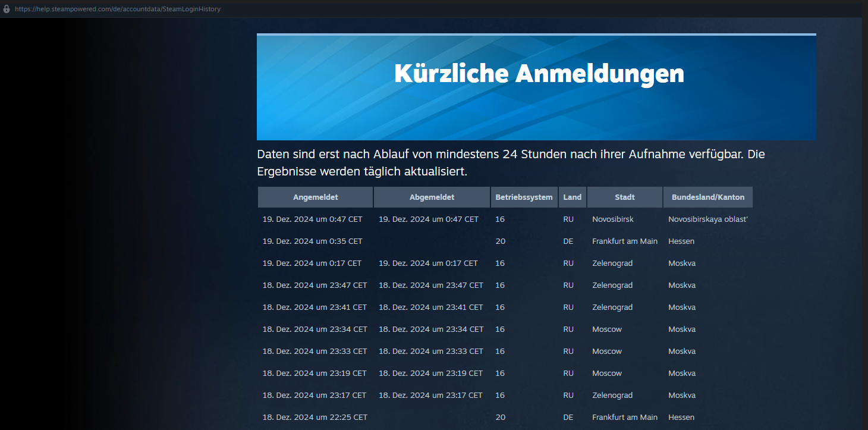Click operating system 16 in Novosibirsk row
This screenshot has width=868, height=430.
tap(500, 219)
